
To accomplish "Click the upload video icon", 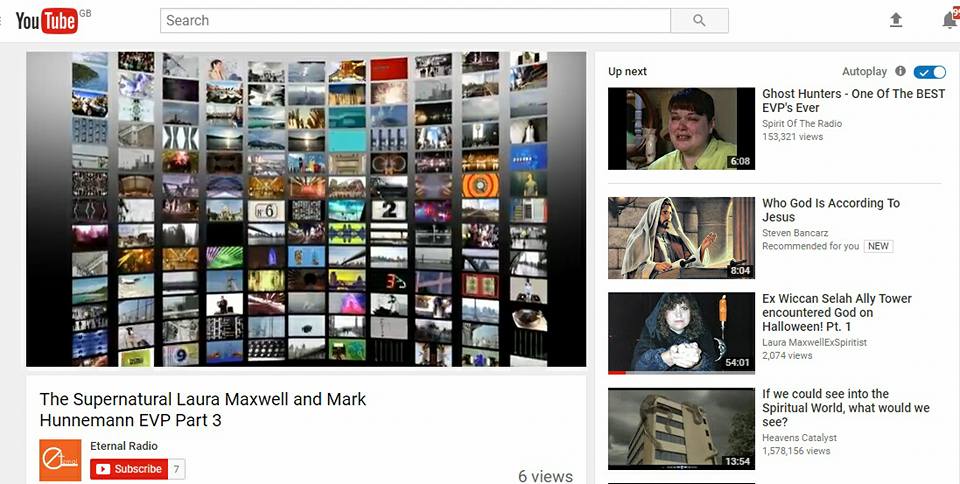I will point(896,20).
